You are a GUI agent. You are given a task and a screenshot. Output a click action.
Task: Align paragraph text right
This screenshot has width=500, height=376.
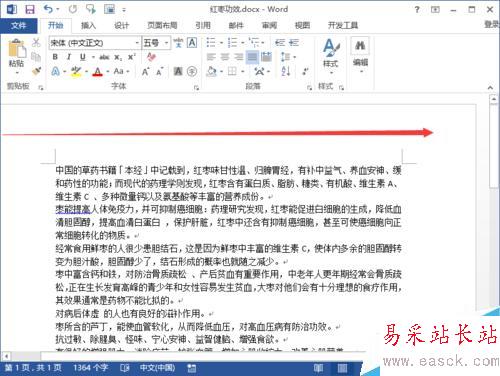pyautogui.click(x=239, y=57)
